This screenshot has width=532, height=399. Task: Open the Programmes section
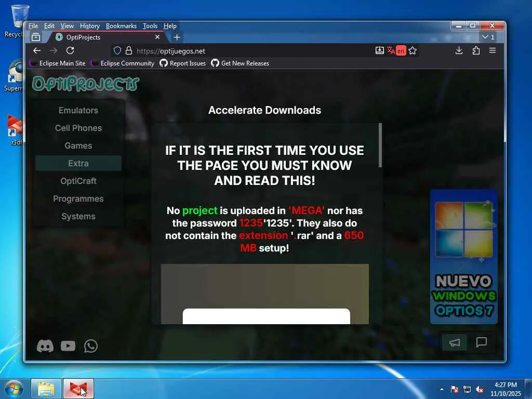(78, 198)
